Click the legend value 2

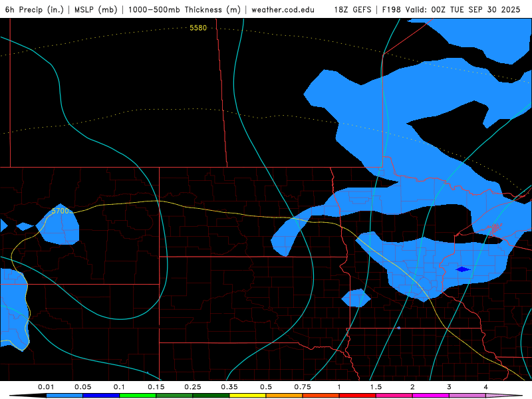pyautogui.click(x=412, y=387)
